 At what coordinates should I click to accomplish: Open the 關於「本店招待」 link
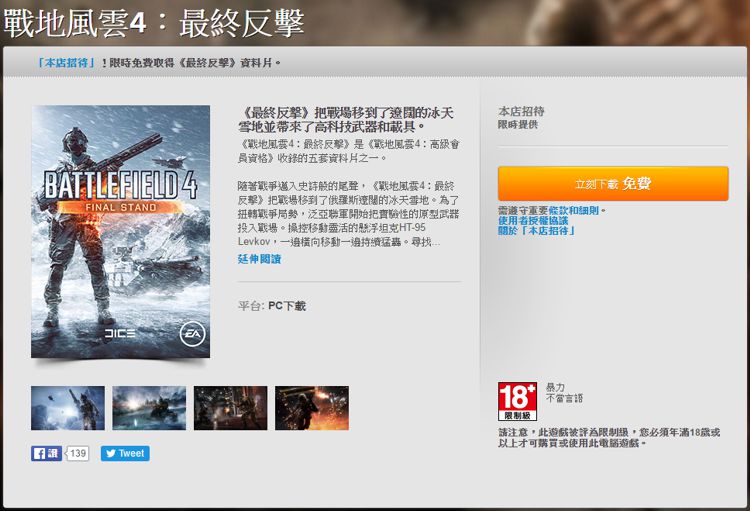point(536,231)
